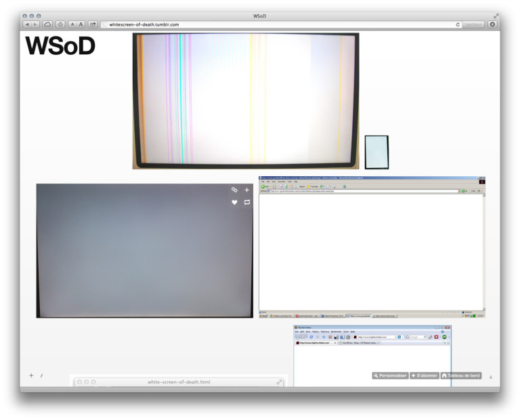Click the Lecteur reader button
520x420 pixels.
click(473, 24)
